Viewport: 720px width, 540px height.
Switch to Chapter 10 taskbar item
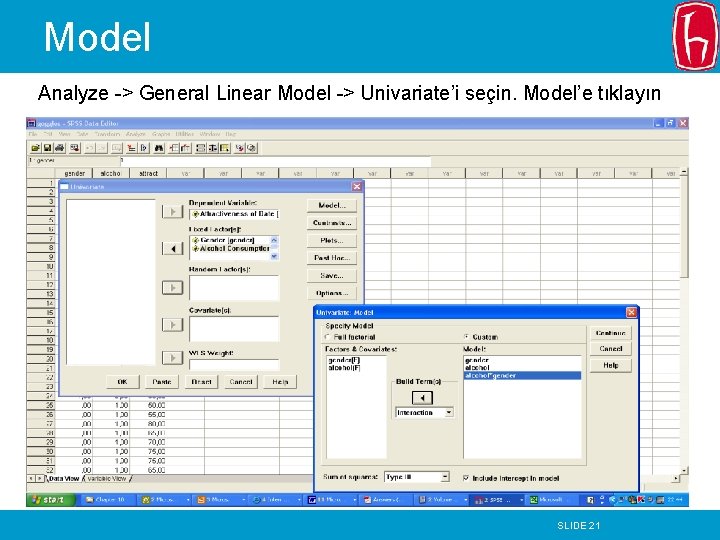pyautogui.click(x=108, y=500)
